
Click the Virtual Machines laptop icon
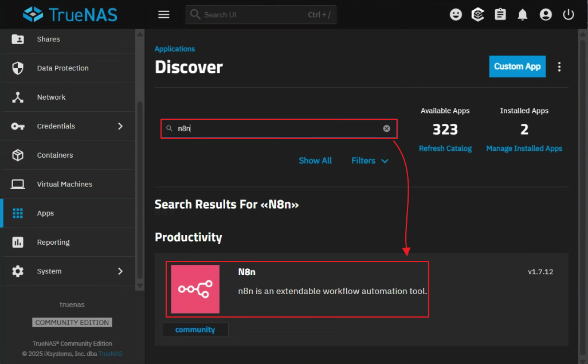coord(18,184)
